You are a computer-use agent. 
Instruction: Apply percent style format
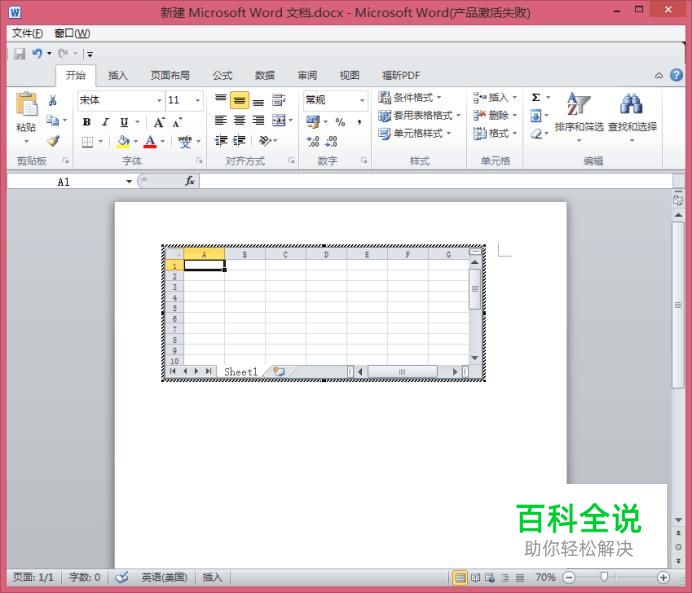tap(340, 122)
